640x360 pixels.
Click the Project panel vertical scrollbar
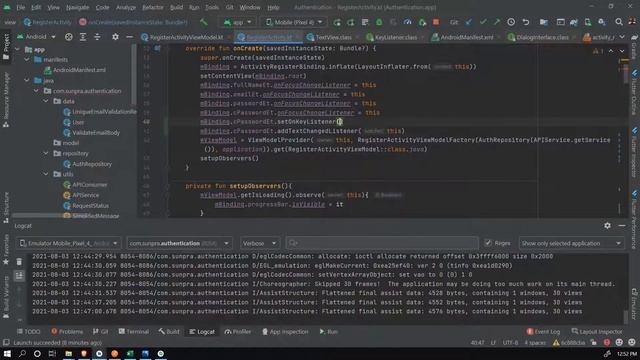point(133,73)
